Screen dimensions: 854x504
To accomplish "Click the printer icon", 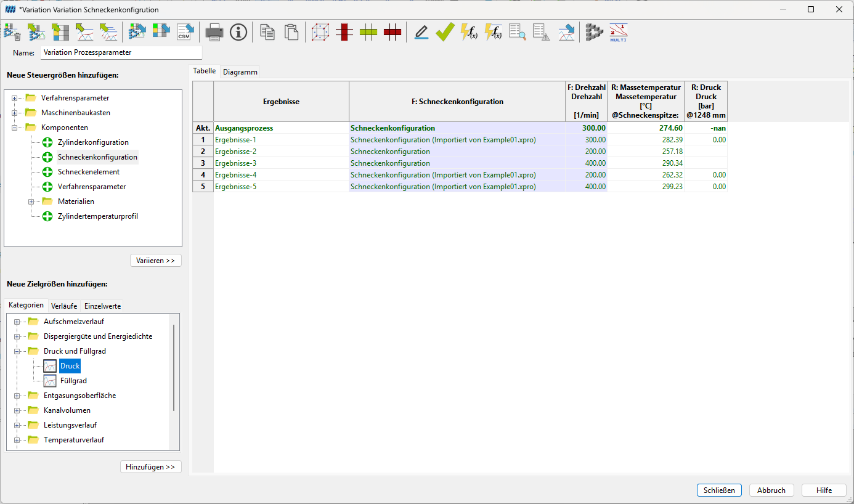I will click(x=214, y=32).
